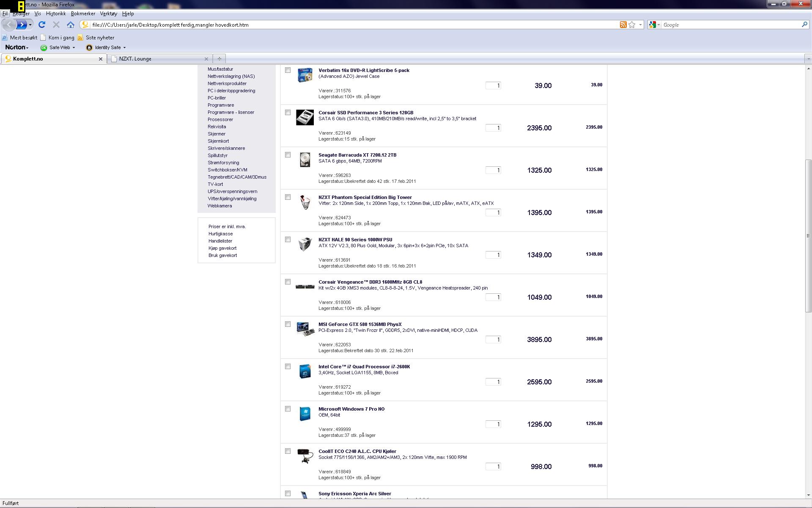Expand the Safe Web dropdown arrow
This screenshot has height=508, width=812.
coord(74,47)
